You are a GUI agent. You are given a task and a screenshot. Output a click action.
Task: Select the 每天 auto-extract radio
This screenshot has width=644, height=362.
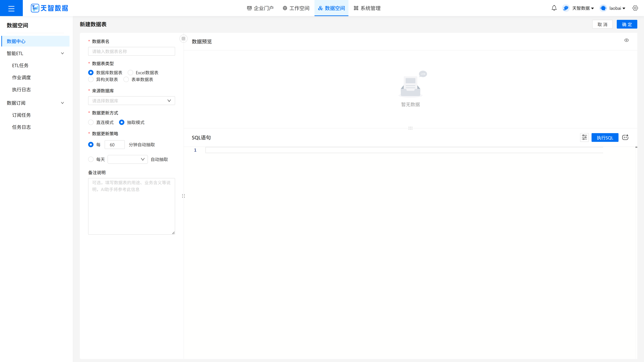pos(91,159)
